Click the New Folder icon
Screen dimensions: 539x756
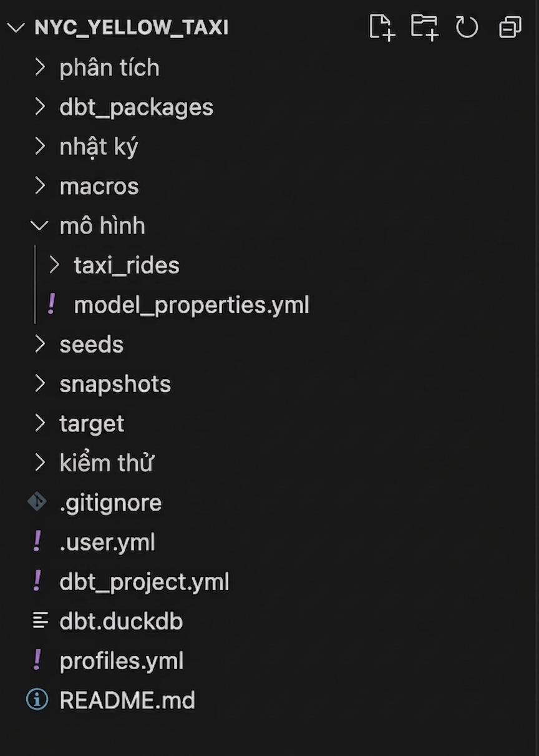pos(424,27)
